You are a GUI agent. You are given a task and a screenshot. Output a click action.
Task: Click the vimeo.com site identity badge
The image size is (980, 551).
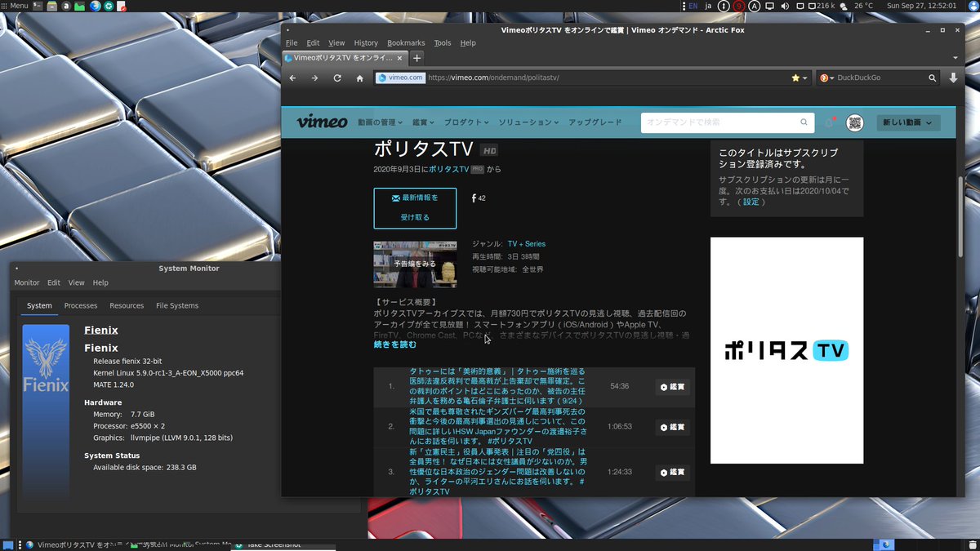point(400,78)
